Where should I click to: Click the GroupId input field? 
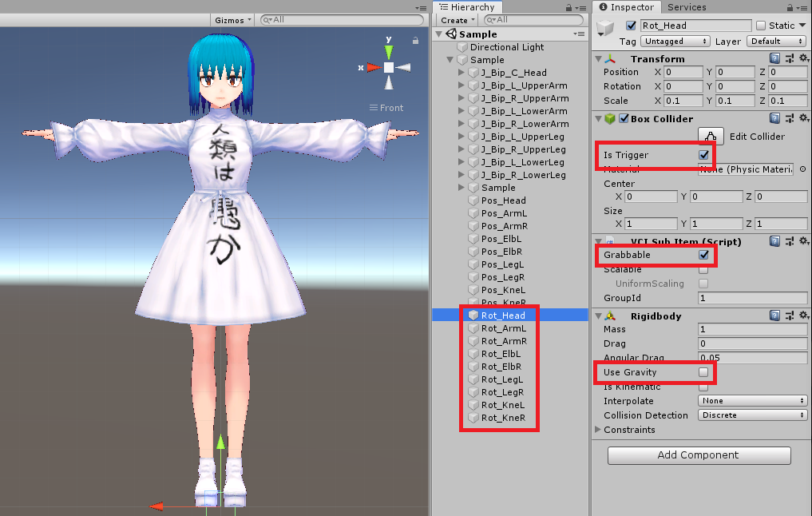click(752, 298)
